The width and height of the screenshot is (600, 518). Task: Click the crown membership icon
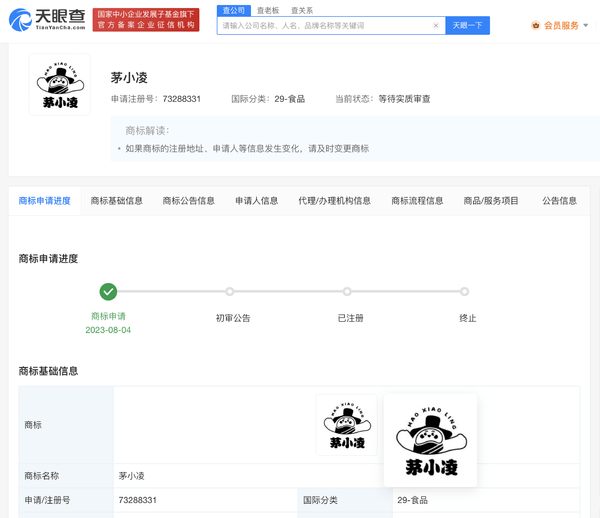[x=536, y=25]
